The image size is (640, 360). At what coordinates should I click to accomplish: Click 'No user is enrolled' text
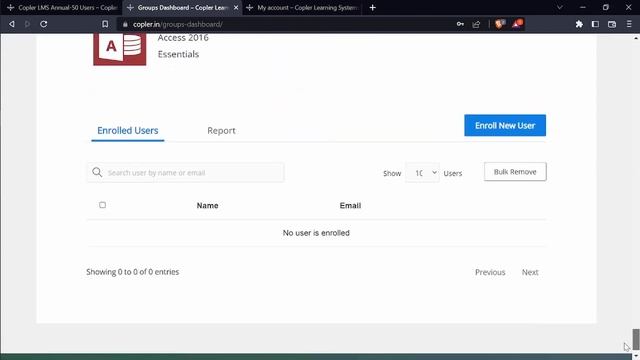click(x=316, y=233)
